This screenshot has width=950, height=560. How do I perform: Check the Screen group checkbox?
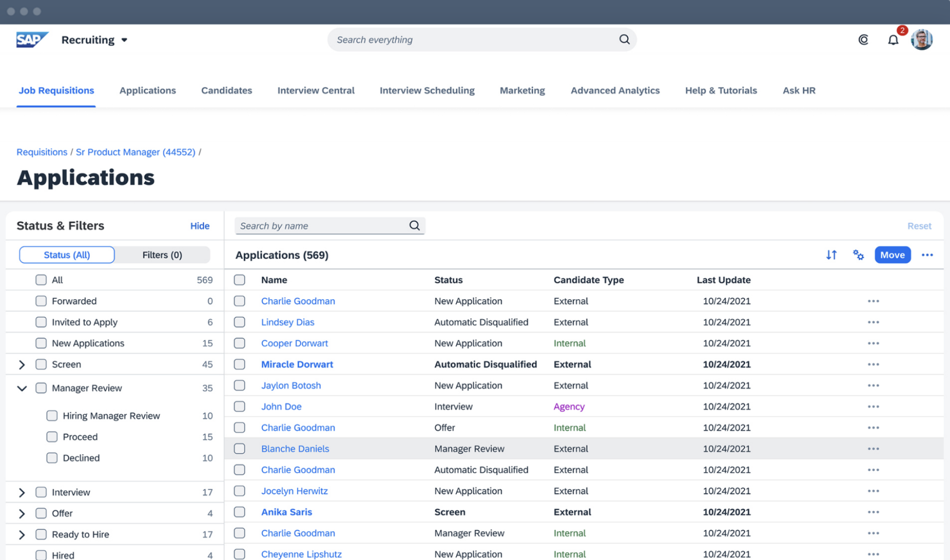(x=41, y=364)
